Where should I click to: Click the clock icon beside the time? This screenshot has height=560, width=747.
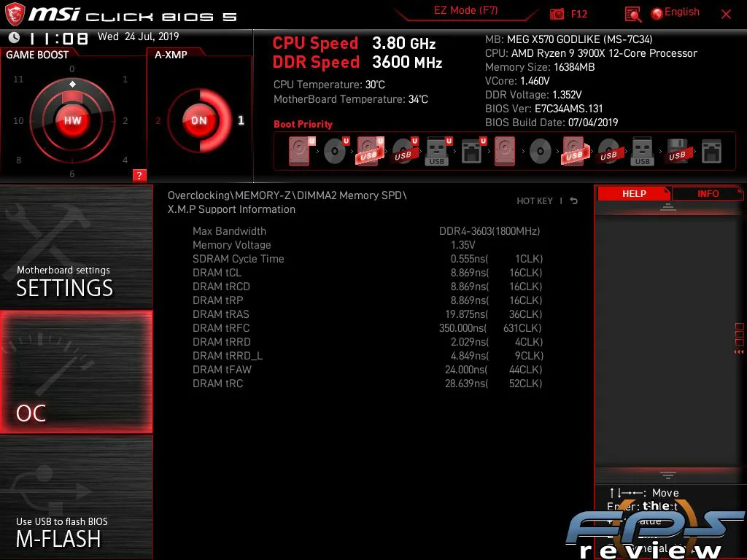coord(15,37)
